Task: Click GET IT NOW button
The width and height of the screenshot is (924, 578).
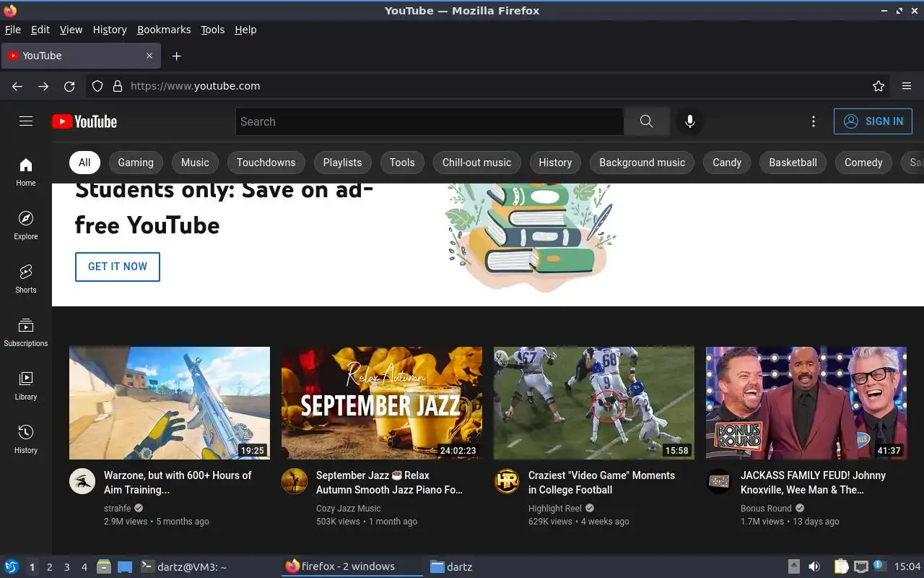Action: click(x=118, y=267)
